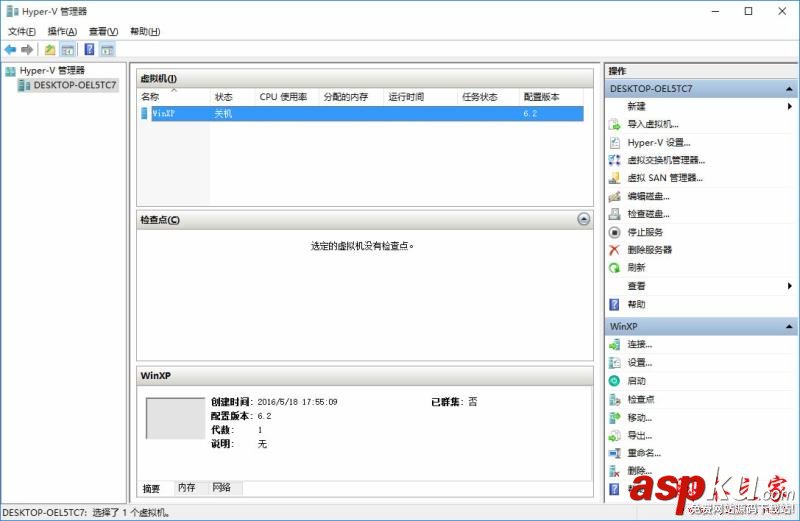Select the WinXP virtual machine row
The image size is (800, 521).
pyautogui.click(x=362, y=113)
